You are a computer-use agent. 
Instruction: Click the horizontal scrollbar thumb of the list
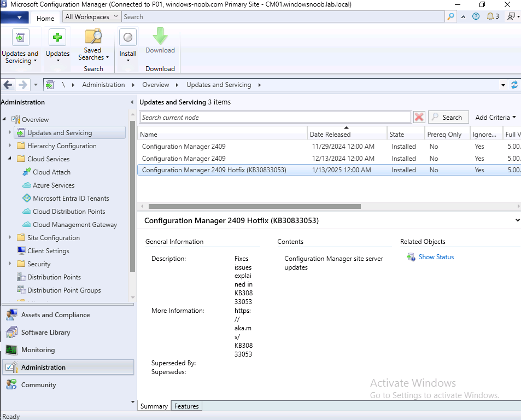coord(255,206)
